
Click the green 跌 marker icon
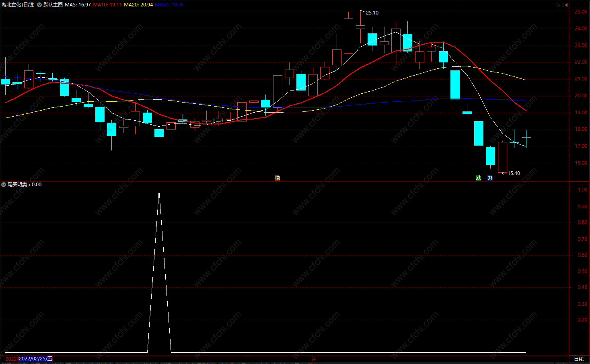pyautogui.click(x=479, y=178)
